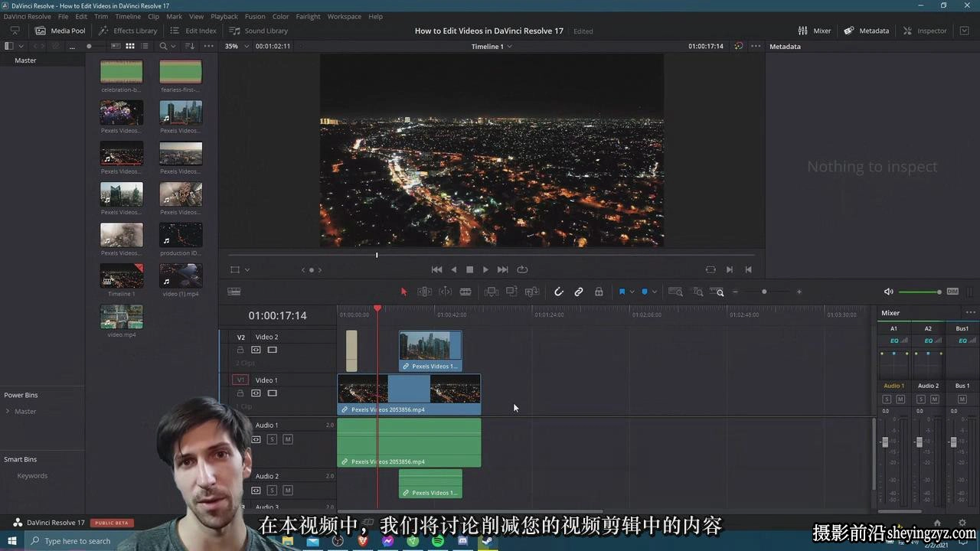Solo the Audio 2 track

pos(272,490)
